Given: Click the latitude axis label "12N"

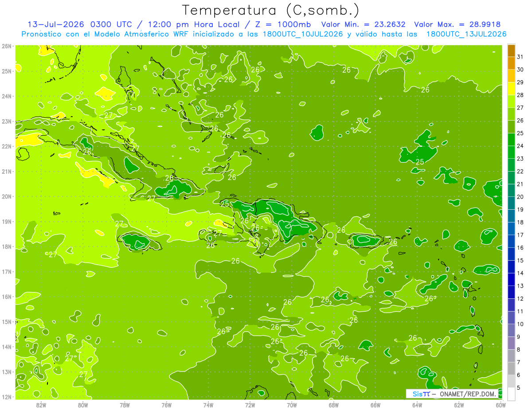Looking at the screenshot, I should (x=7, y=397).
